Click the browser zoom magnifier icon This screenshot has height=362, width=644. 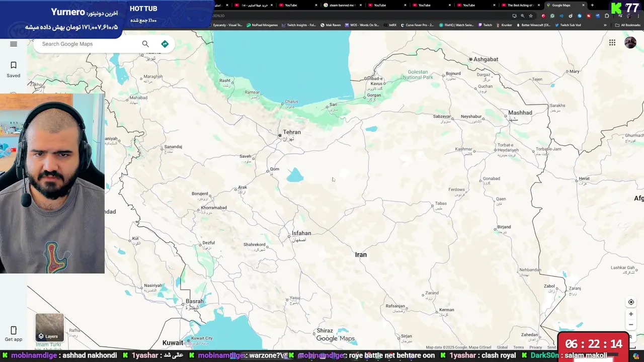(522, 16)
